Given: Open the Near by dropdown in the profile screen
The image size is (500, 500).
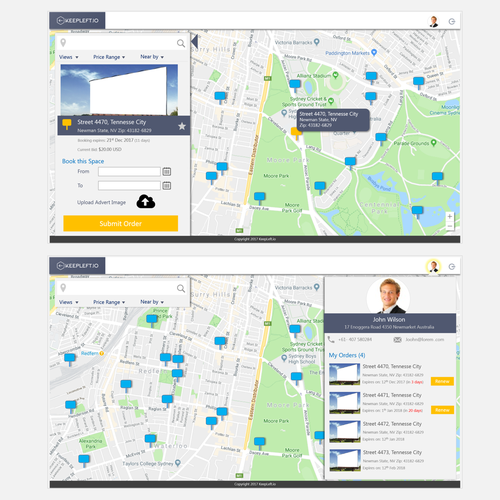Looking at the screenshot, I should tap(152, 302).
